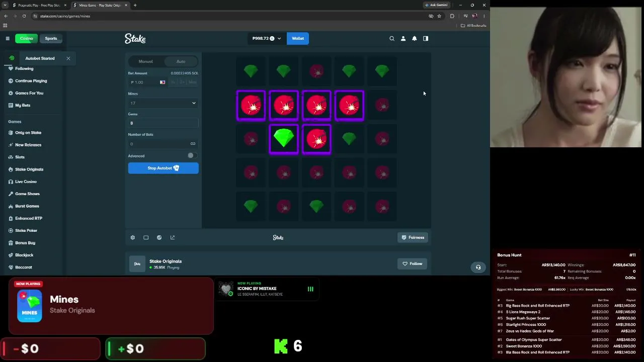The image size is (644, 362).
Task: Open the Fairness button
Action: (x=413, y=237)
